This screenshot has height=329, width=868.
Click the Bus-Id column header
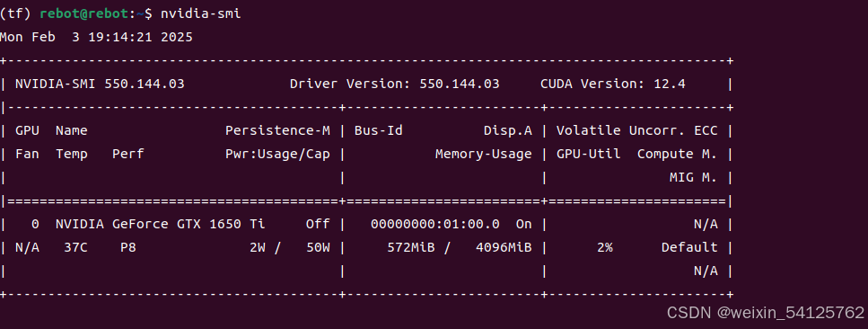[x=379, y=130]
